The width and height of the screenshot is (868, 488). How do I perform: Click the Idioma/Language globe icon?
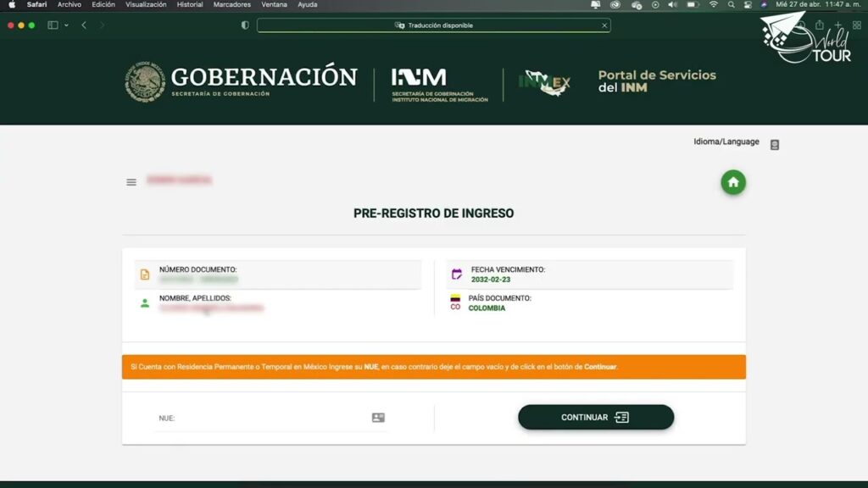(x=773, y=144)
